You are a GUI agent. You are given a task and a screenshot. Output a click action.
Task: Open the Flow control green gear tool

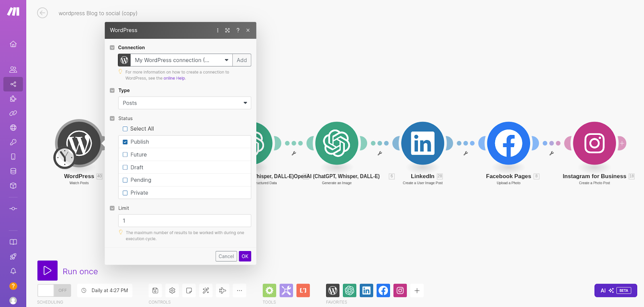tap(270, 290)
